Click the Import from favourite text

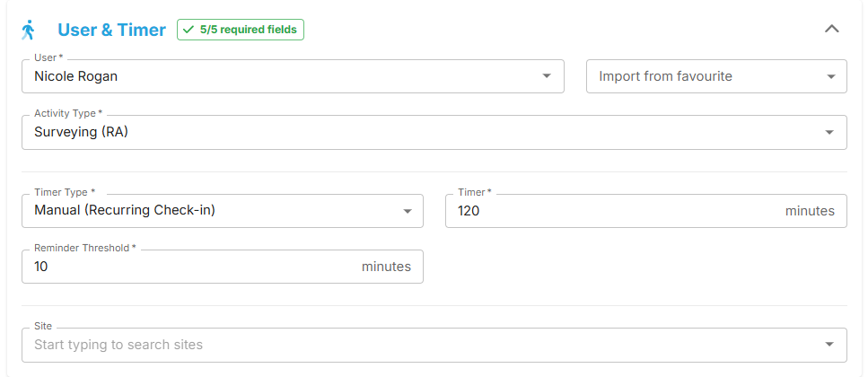pyautogui.click(x=665, y=76)
